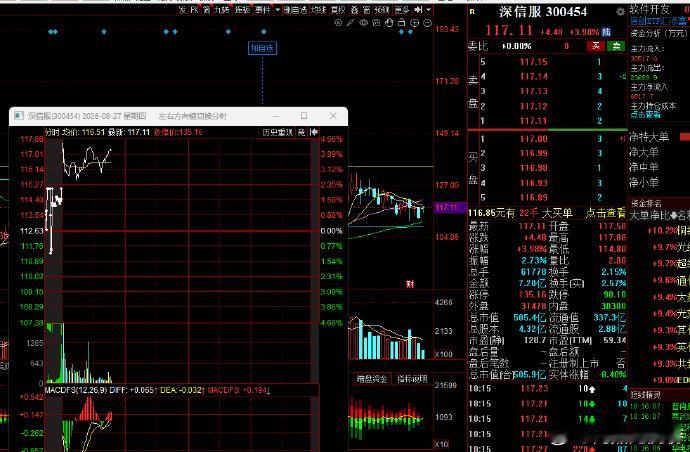The height and width of the screenshot is (452, 690).
Task: Click the green 卖 sell button
Action: (x=616, y=46)
